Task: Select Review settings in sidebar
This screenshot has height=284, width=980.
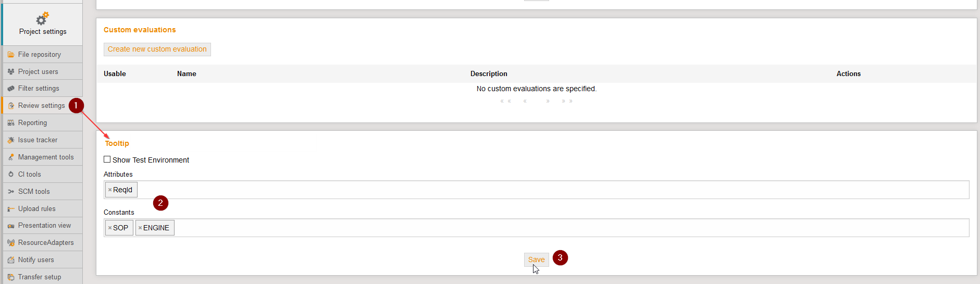Action: click(42, 106)
